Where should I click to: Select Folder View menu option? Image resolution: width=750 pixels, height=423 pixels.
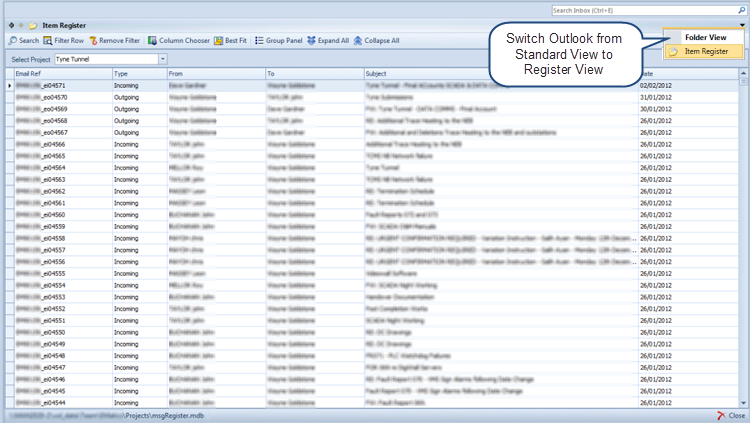(x=705, y=37)
